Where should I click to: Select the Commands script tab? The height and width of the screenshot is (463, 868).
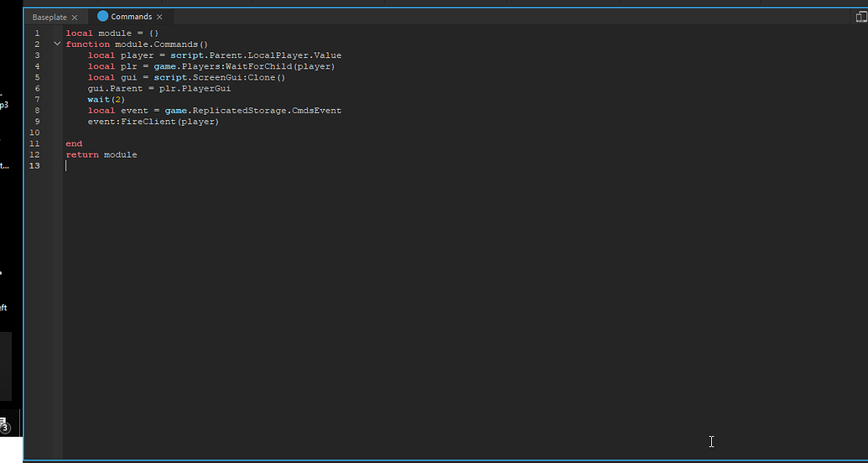pos(131,17)
